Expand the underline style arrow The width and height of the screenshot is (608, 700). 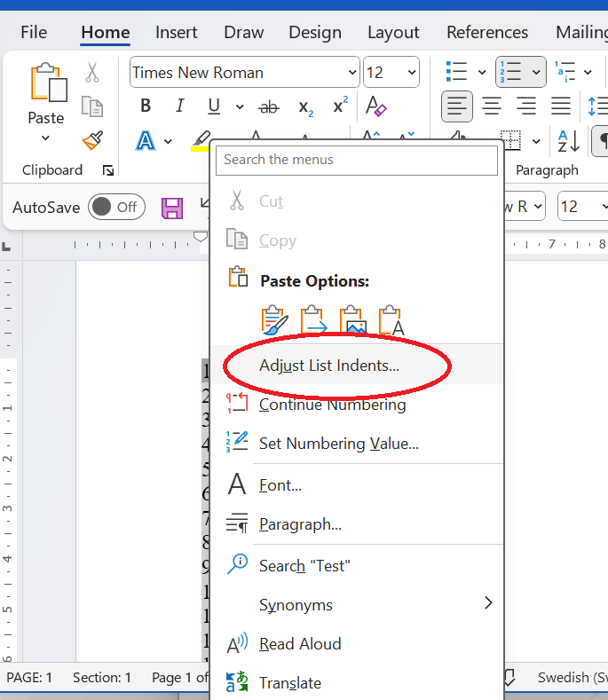(240, 107)
